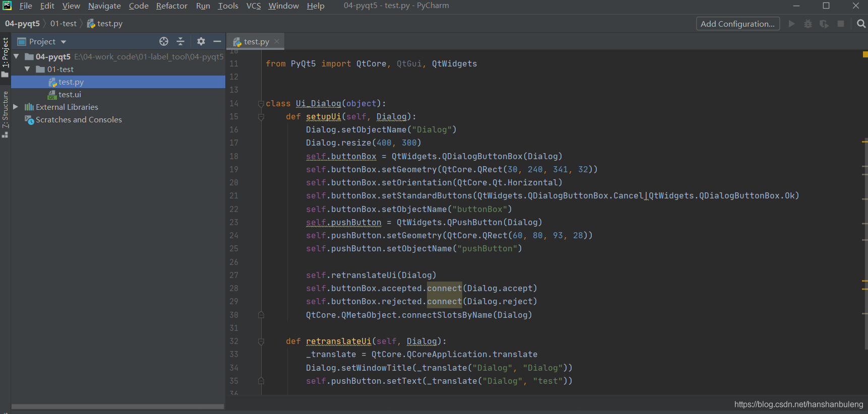Click Scratches and Consoles icon

tap(29, 119)
